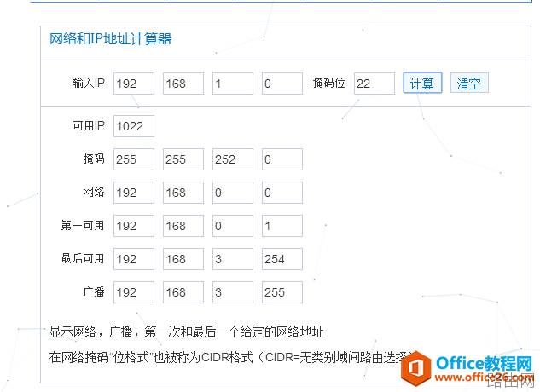Select the first 输入IP octet field 192
The height and width of the screenshot is (392, 540).
(134, 84)
